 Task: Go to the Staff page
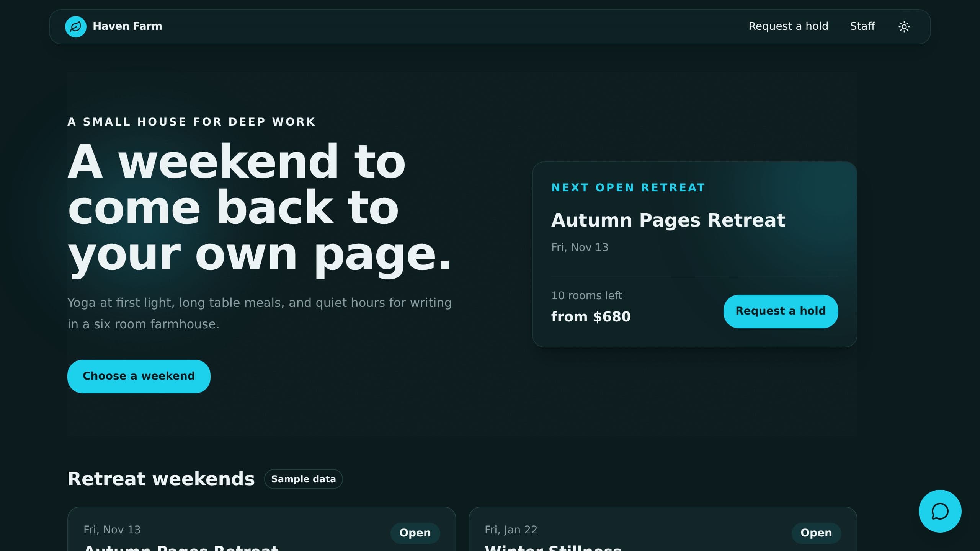862,26
